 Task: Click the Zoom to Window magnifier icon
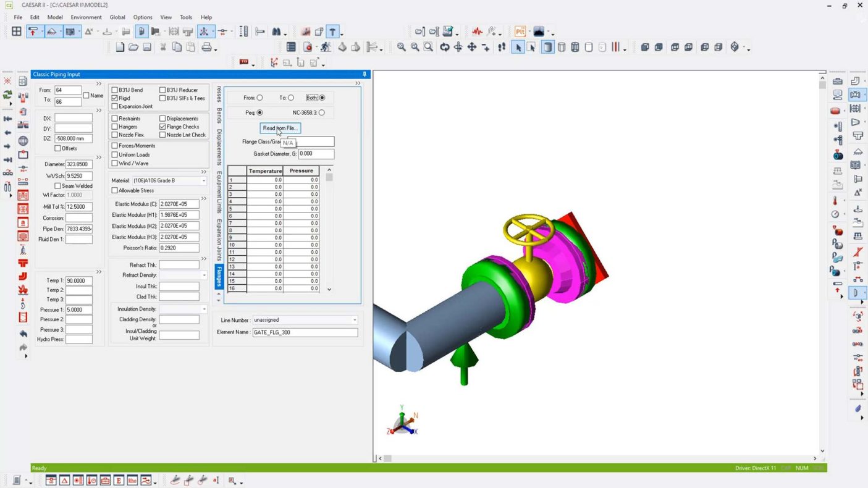(428, 48)
